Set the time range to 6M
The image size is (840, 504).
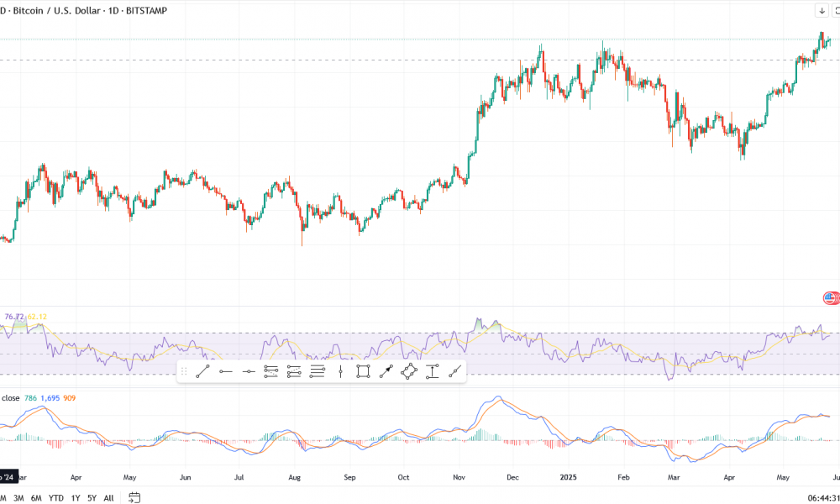coord(36,498)
